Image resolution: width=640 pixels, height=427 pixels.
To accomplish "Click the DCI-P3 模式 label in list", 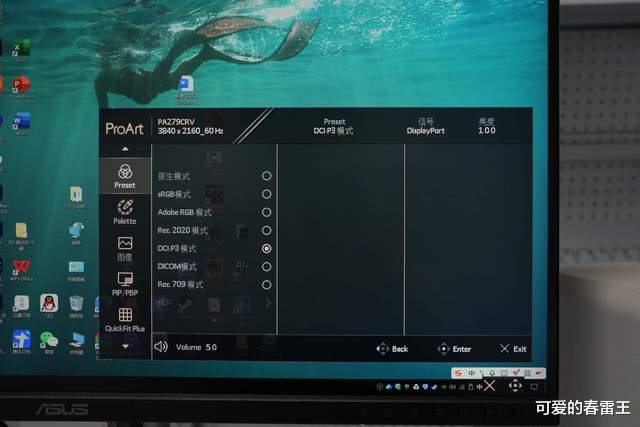I will click(x=177, y=248).
